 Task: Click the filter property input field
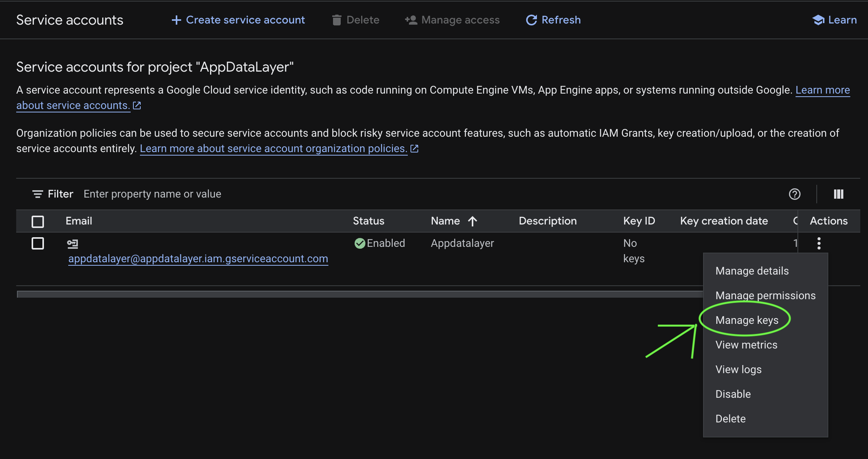click(153, 194)
